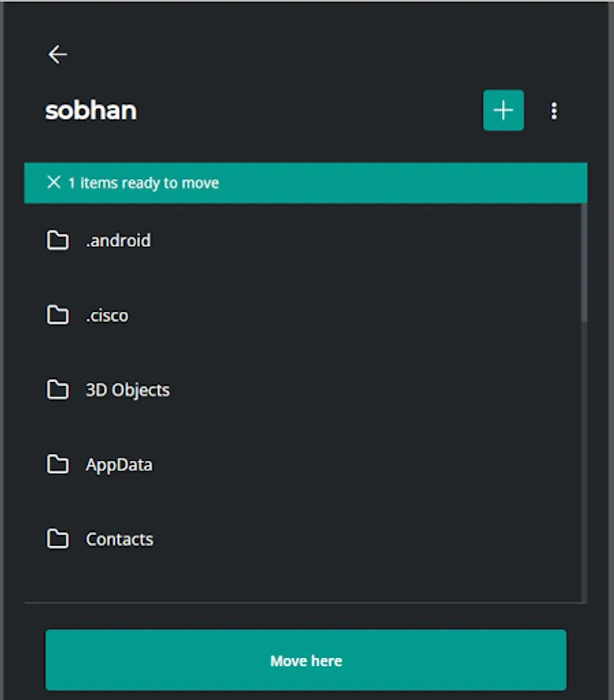This screenshot has height=700, width=614.
Task: Open the AppData folder
Action: 119,464
